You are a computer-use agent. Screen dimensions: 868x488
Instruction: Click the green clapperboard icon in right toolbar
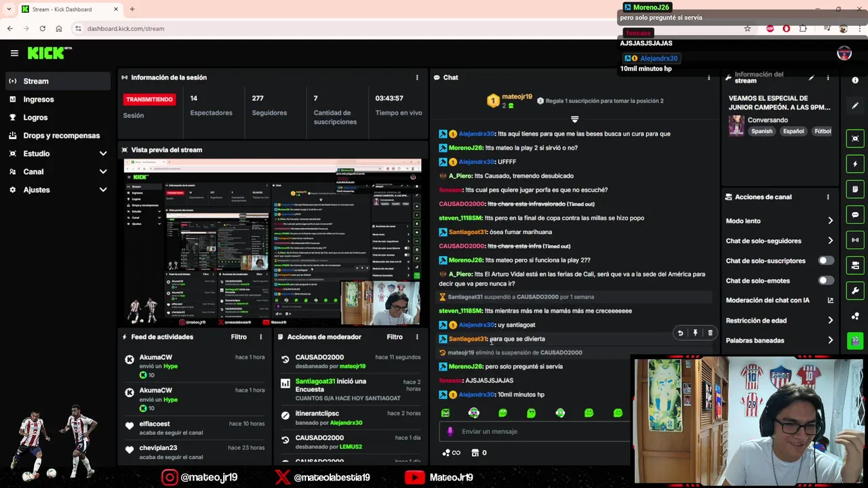pos(855,341)
